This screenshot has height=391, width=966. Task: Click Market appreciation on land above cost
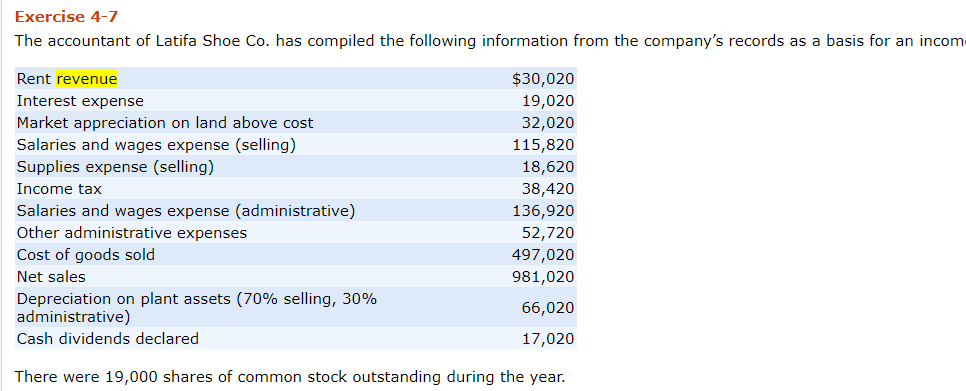tap(165, 123)
